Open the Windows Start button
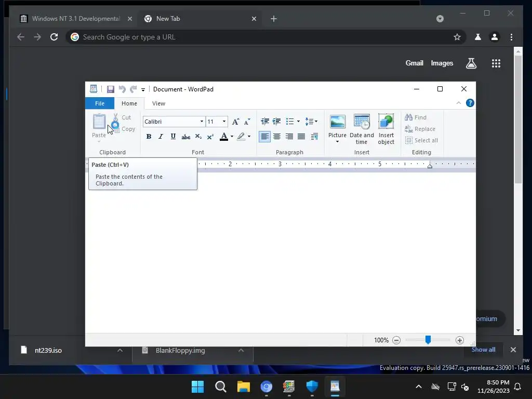 coord(198,387)
